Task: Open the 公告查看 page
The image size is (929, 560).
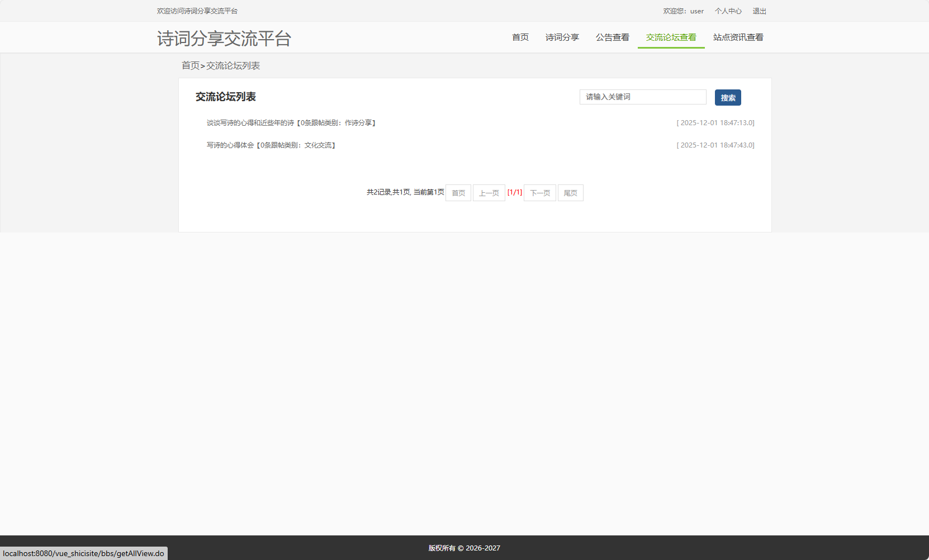Action: point(612,37)
